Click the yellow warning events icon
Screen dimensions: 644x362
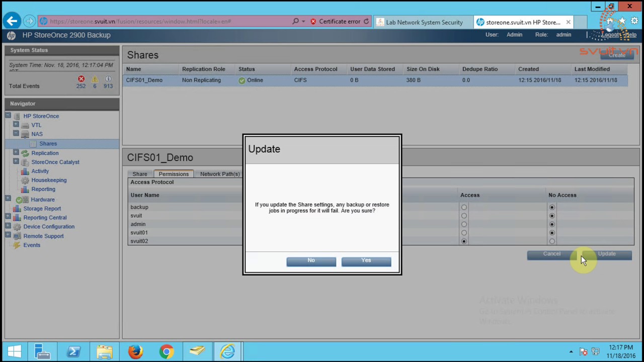95,79
